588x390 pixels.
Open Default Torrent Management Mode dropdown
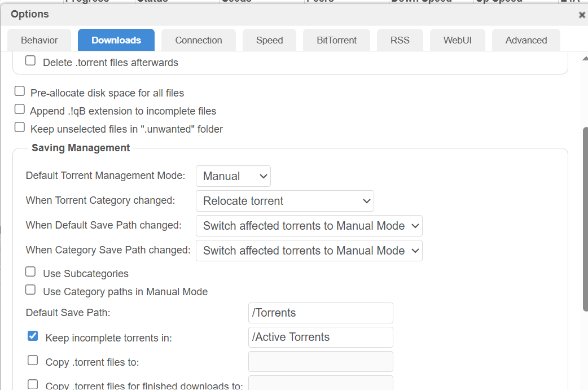(233, 176)
